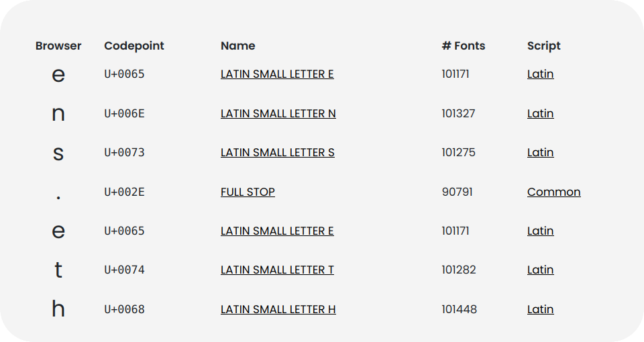Open the LATIN SMALL LETTER H link
The width and height of the screenshot is (644, 342).
(x=278, y=309)
